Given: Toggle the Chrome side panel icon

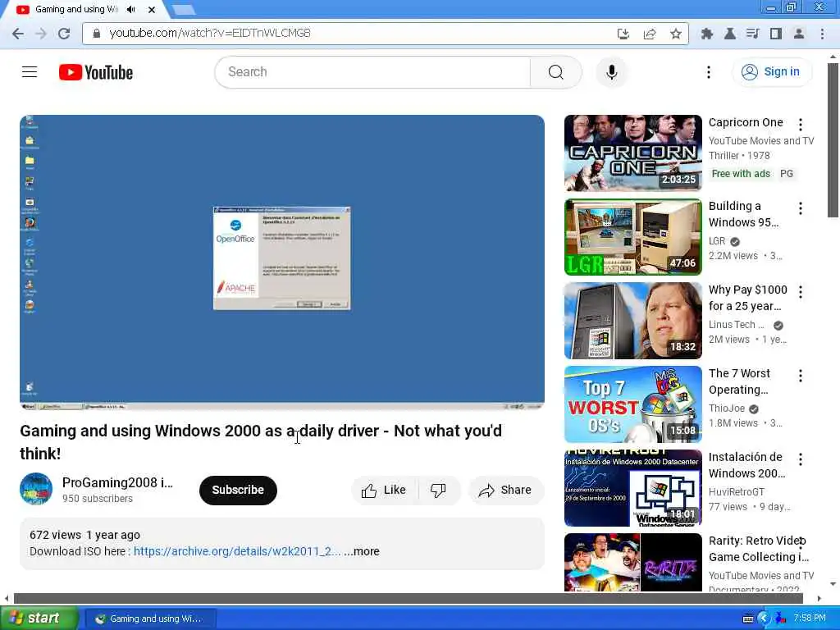Looking at the screenshot, I should [x=775, y=34].
